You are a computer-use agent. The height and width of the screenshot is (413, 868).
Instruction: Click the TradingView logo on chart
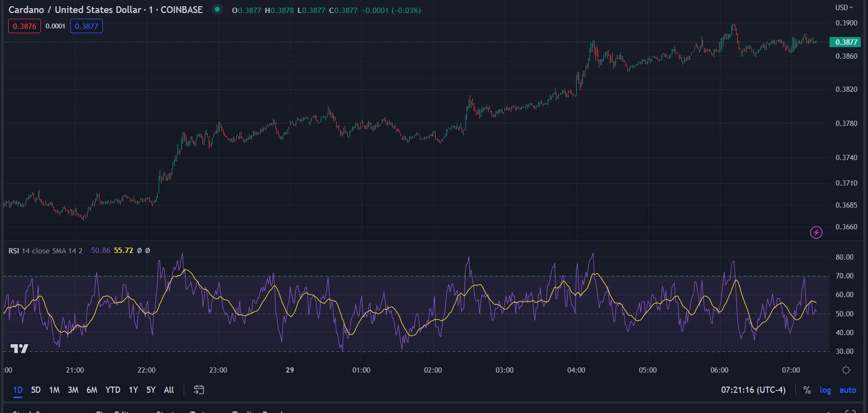tap(19, 349)
